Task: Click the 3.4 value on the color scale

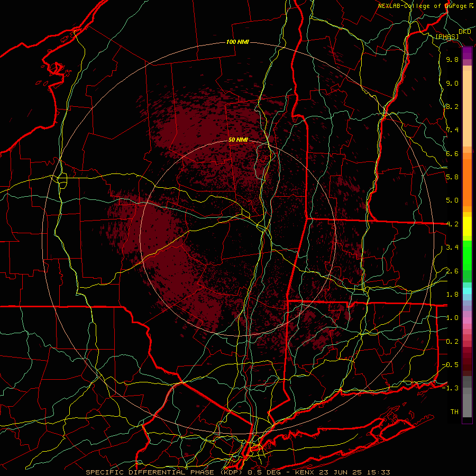Action: 452,248
